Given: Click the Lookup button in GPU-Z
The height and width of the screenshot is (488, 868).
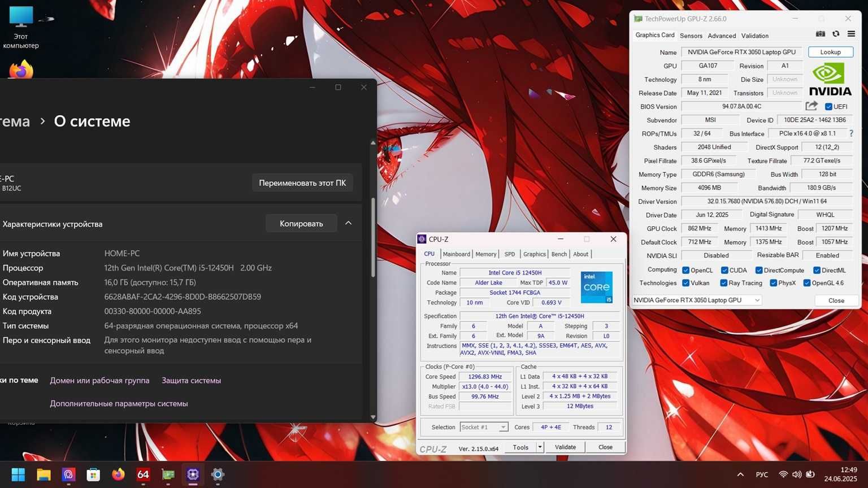Looking at the screenshot, I should tap(830, 52).
